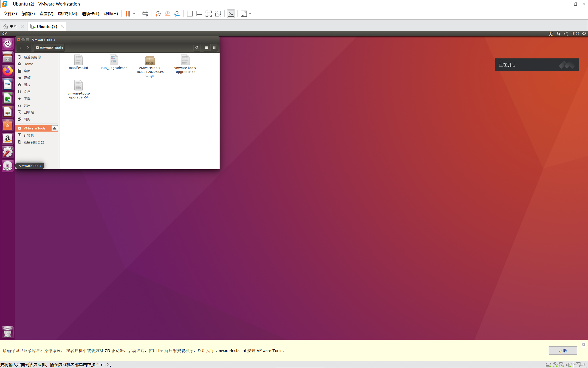This screenshot has width=588, height=368.
Task: Click the VMware Tools DVD launcher icon
Action: (x=8, y=166)
